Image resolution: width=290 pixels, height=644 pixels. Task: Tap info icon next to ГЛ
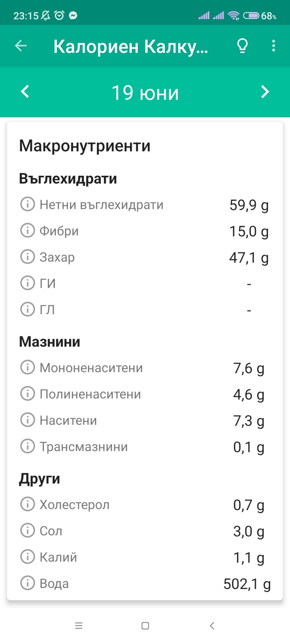[x=27, y=309]
